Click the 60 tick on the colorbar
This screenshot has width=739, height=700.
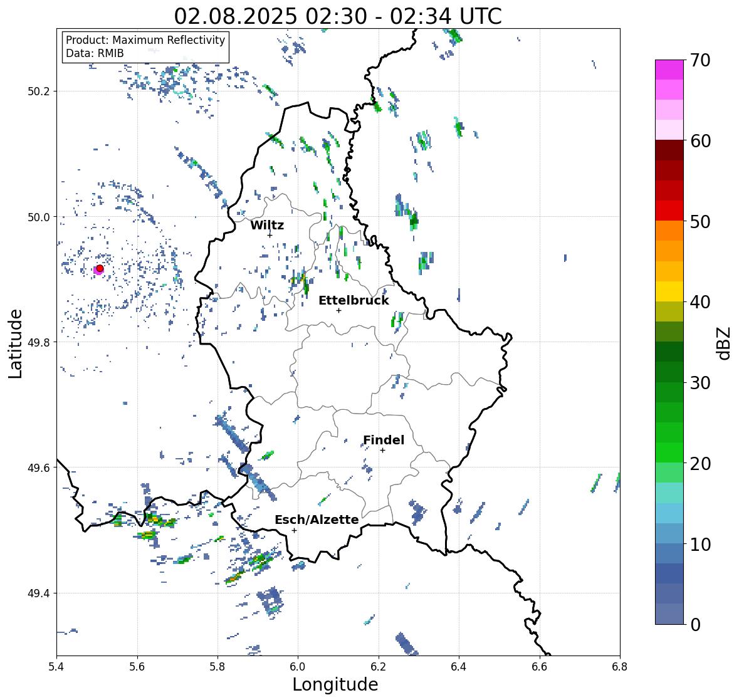700,141
